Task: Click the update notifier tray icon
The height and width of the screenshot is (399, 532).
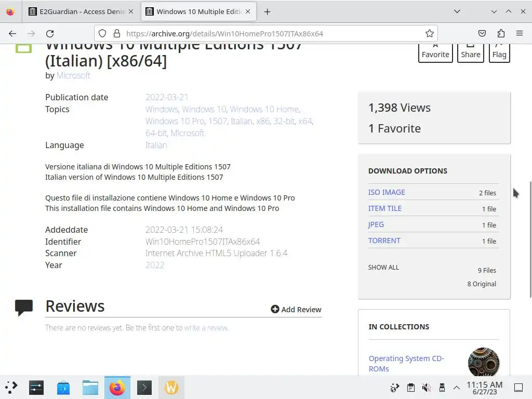Action: (395, 388)
